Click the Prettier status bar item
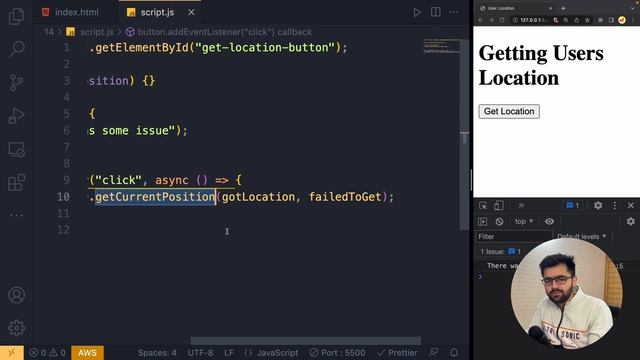640x360 pixels. (397, 353)
